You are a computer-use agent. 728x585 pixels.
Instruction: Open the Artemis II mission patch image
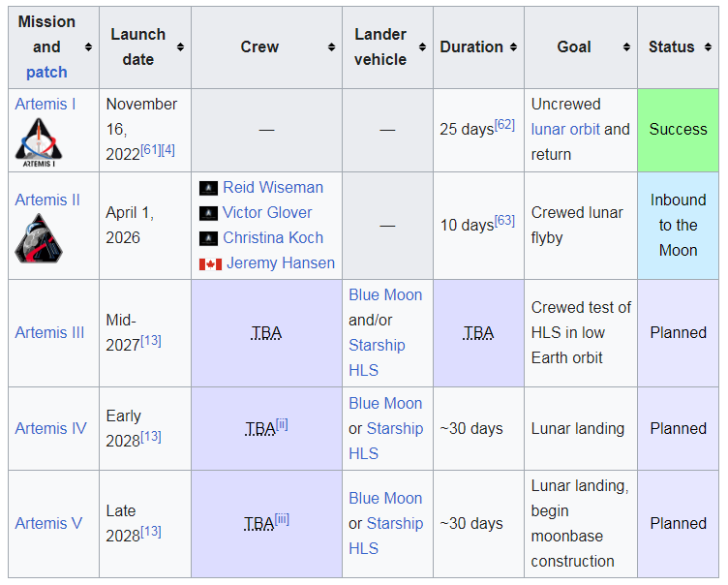click(39, 238)
